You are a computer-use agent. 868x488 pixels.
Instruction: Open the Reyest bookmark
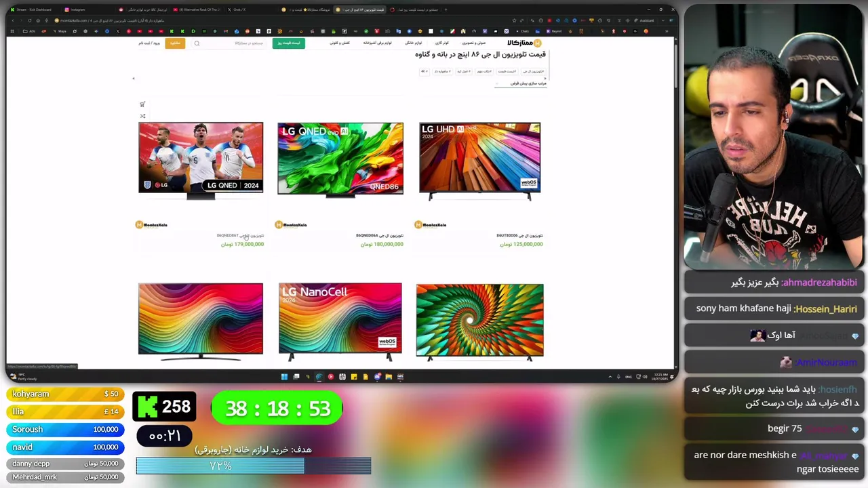click(x=555, y=31)
